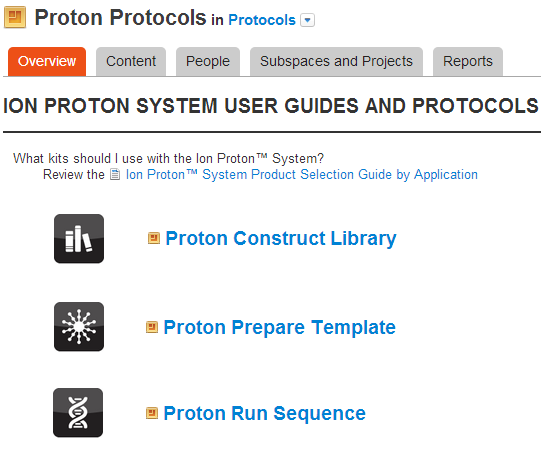The image size is (541, 464).
Task: Click the Proton Protocols page title
Action: [x=120, y=17]
